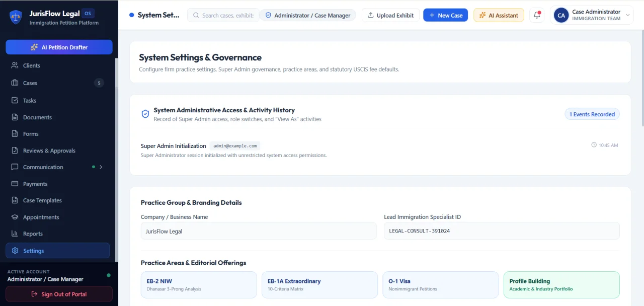Click the CA user avatar
The height and width of the screenshot is (306, 644).
pos(561,16)
